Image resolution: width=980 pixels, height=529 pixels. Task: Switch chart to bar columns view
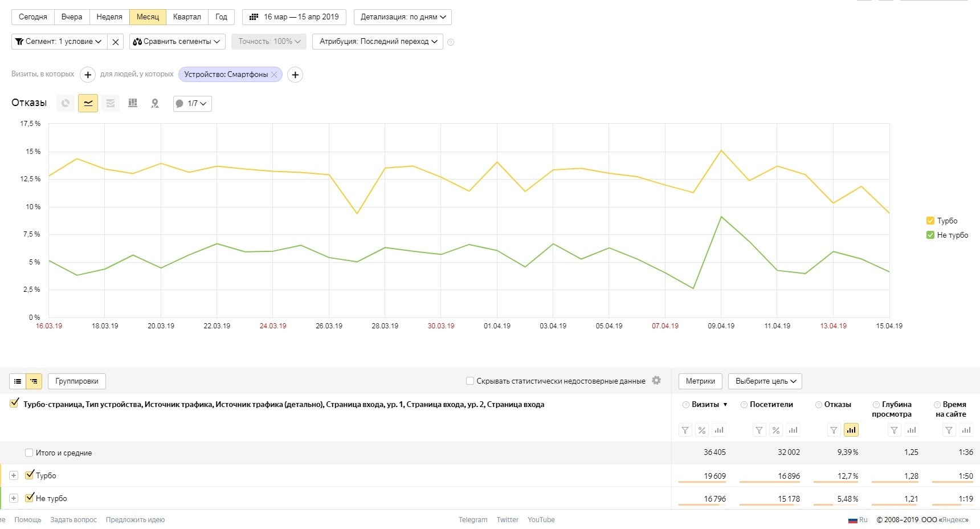point(133,103)
